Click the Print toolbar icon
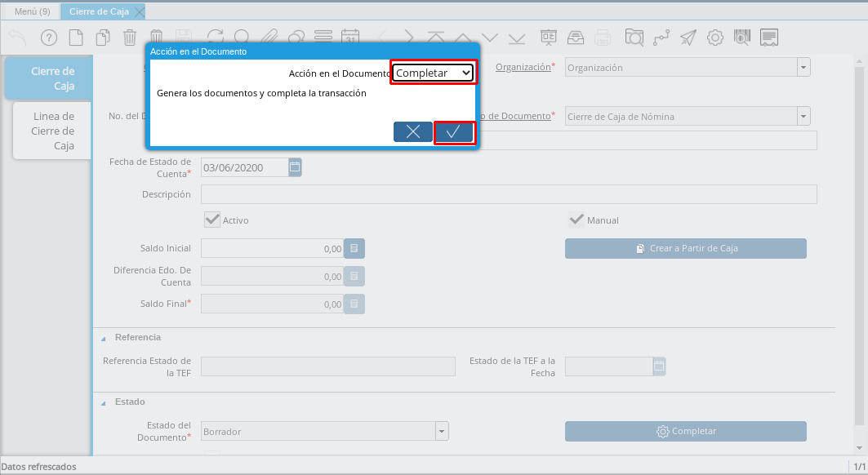The height and width of the screenshot is (475, 868). click(603, 38)
